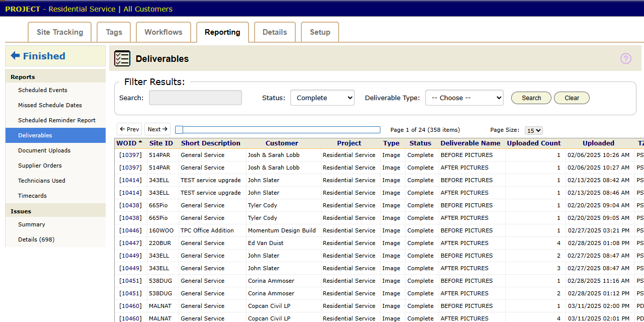Open Supplier Orders report
The height and width of the screenshot is (322, 644).
point(40,166)
